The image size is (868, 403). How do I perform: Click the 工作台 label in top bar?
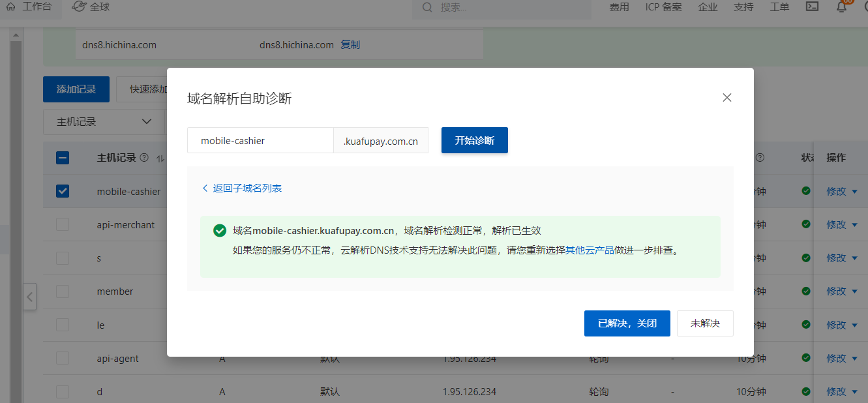tap(37, 7)
